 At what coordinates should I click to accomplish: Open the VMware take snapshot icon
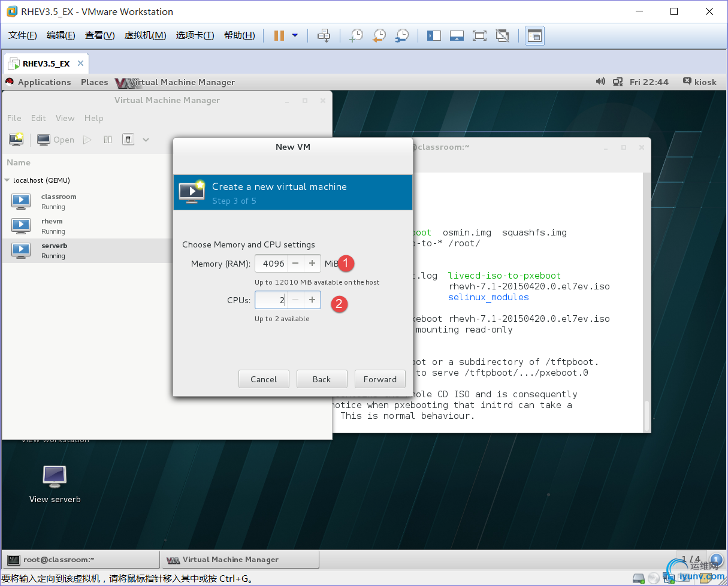[357, 35]
